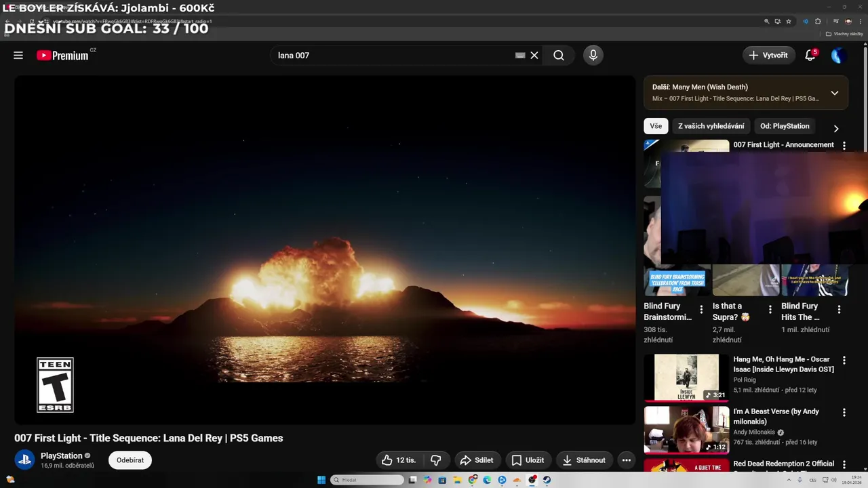
Task: Bookmark this page with the star icon
Action: 789,21
